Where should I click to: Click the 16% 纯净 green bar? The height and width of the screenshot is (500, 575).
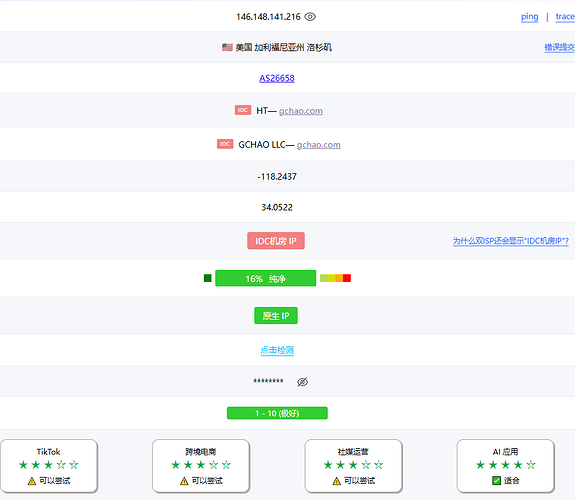(x=265, y=278)
